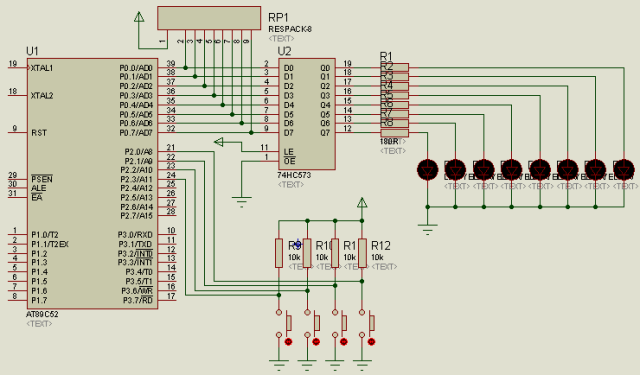Click the 74HC573 latch chip U2
Viewport: 640px width, 375px height.
pos(307,114)
